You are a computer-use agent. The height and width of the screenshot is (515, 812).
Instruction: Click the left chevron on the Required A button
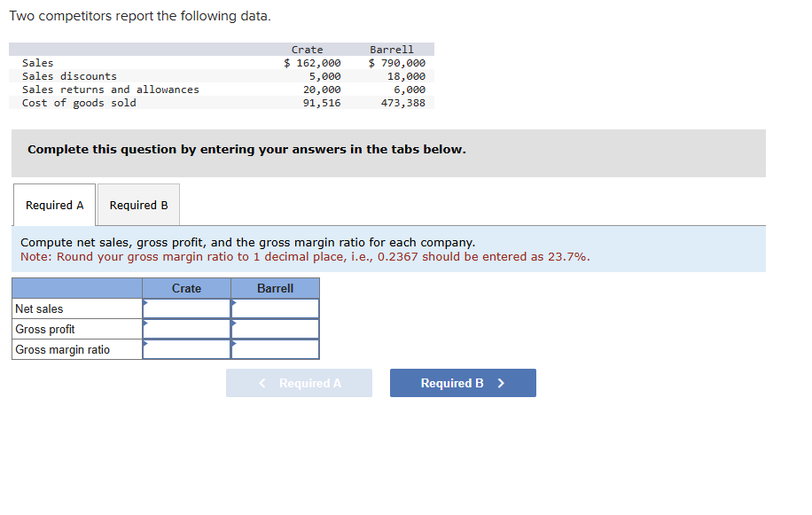[262, 383]
